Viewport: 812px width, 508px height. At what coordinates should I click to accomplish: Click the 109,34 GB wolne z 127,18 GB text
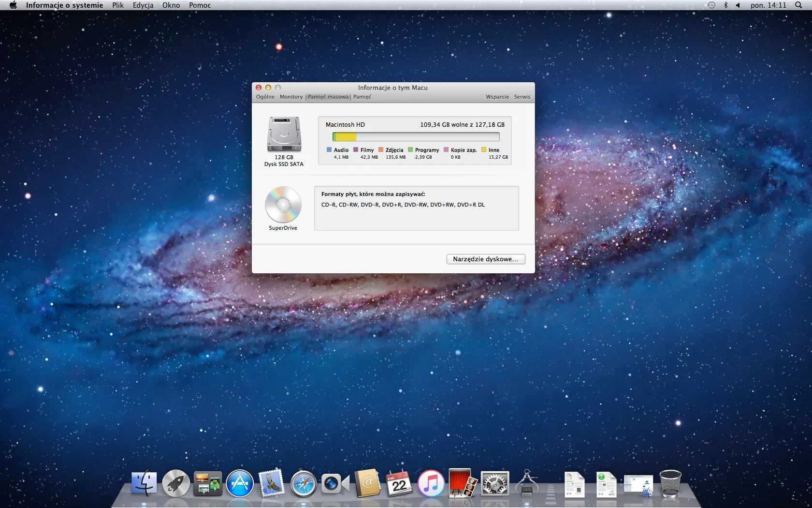point(462,124)
